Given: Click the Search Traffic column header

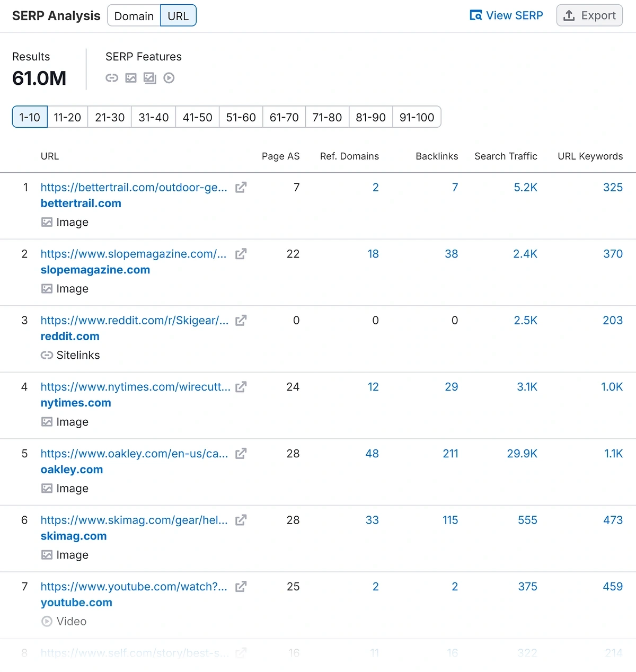Looking at the screenshot, I should tap(506, 156).
